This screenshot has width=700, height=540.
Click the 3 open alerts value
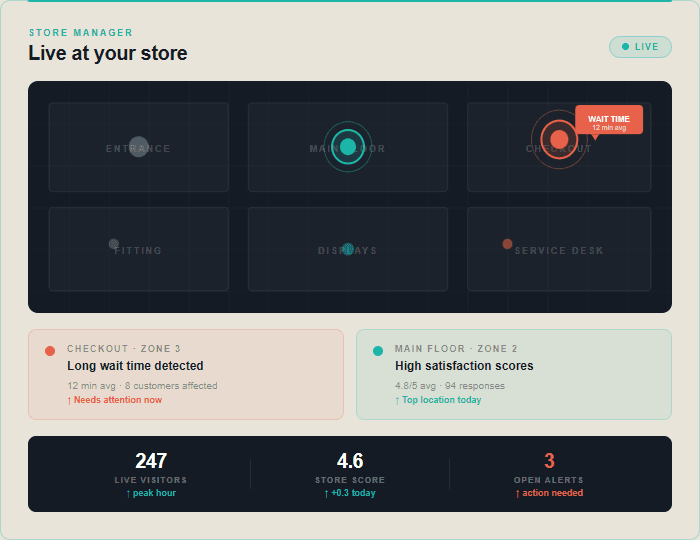(549, 461)
